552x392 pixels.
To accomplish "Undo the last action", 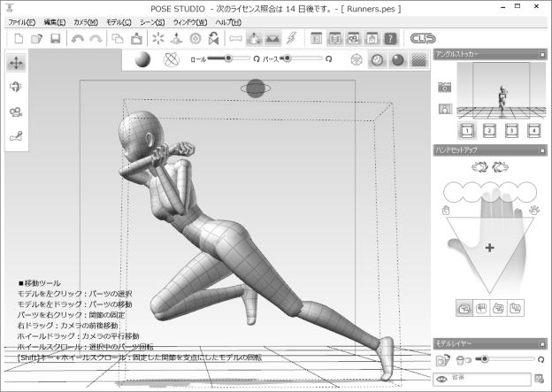I will pos(78,38).
